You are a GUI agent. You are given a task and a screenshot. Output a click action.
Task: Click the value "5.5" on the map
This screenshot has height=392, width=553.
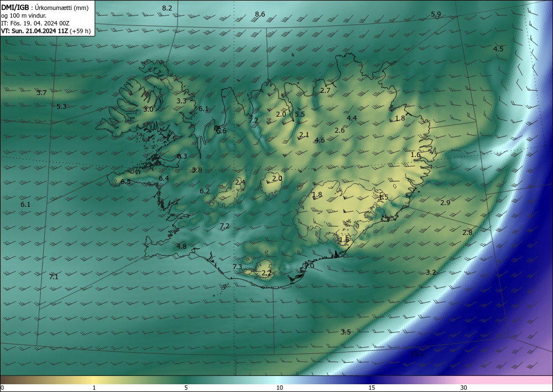300,114
